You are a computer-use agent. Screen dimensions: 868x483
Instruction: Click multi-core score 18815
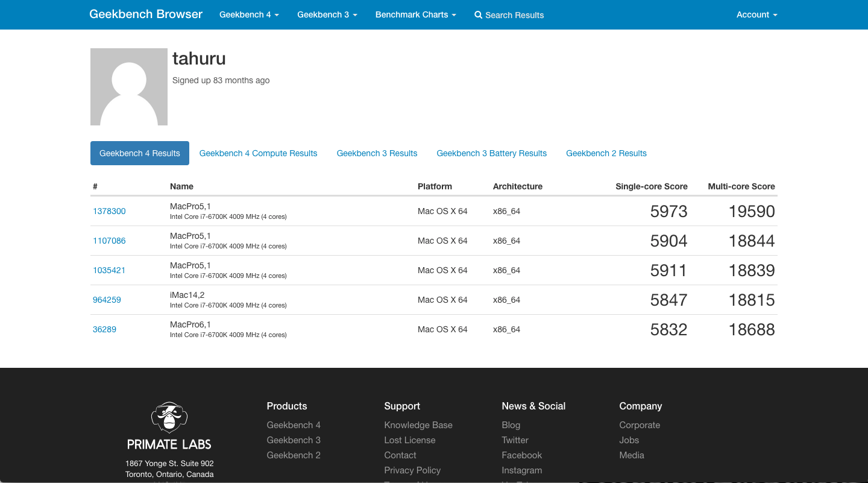point(752,300)
